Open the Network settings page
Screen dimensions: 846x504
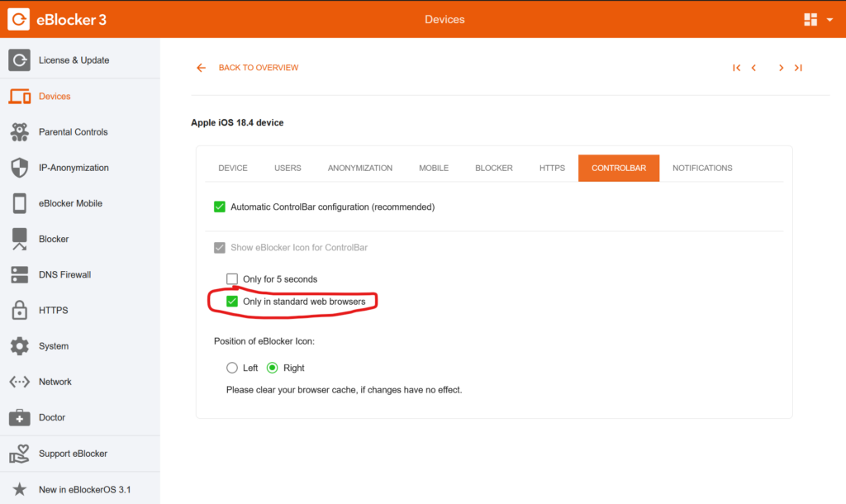pyautogui.click(x=80, y=382)
